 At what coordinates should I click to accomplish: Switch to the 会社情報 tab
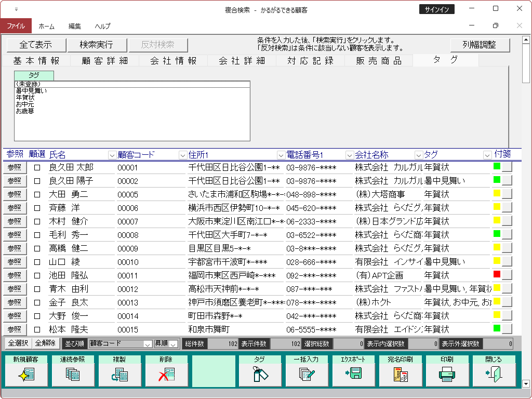click(x=174, y=61)
